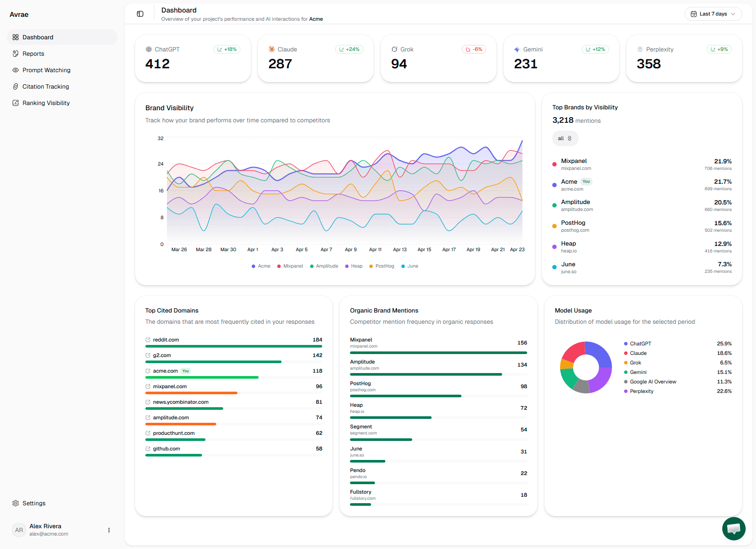Open the 'all' filter dropdown
Screen dimensions: 756x549
565,138
